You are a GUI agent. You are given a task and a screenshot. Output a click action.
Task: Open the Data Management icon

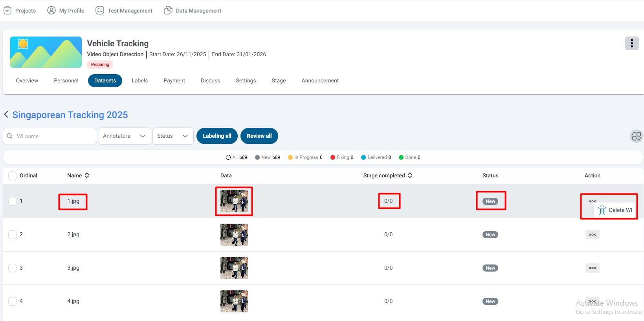point(168,10)
